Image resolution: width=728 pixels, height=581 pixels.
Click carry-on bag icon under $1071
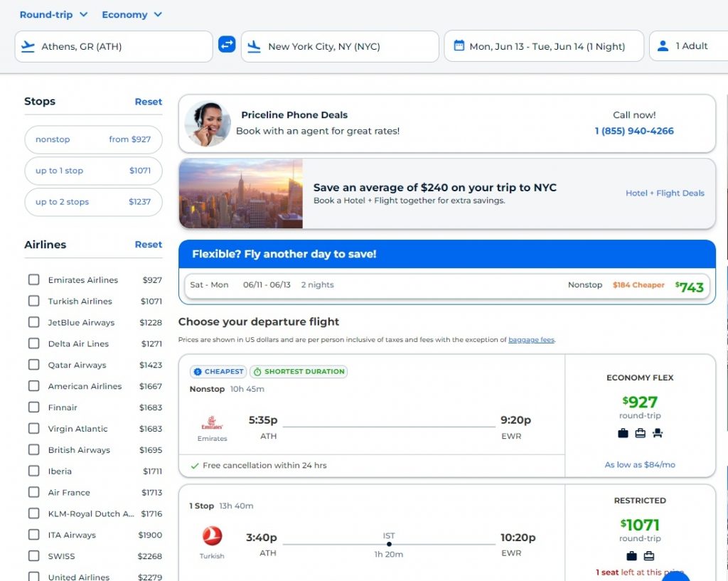pos(649,556)
